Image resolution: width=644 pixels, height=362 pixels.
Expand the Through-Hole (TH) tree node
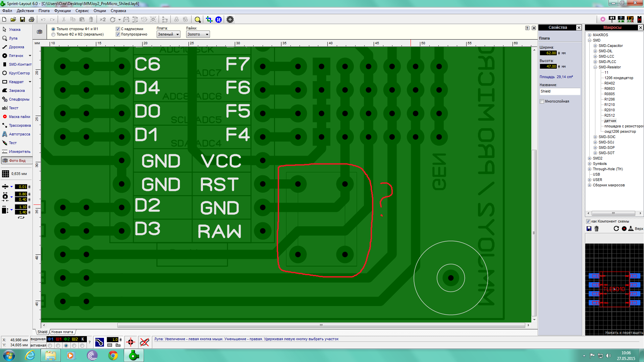(x=589, y=169)
